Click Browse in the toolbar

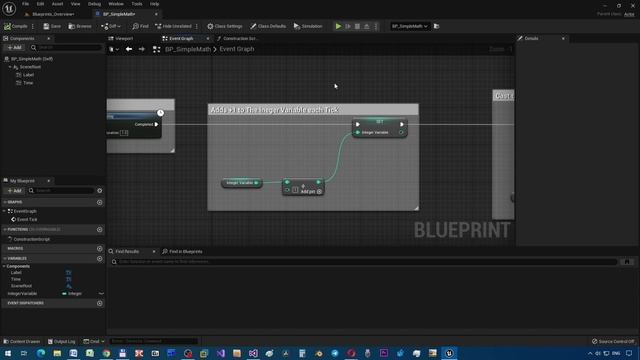80,26
